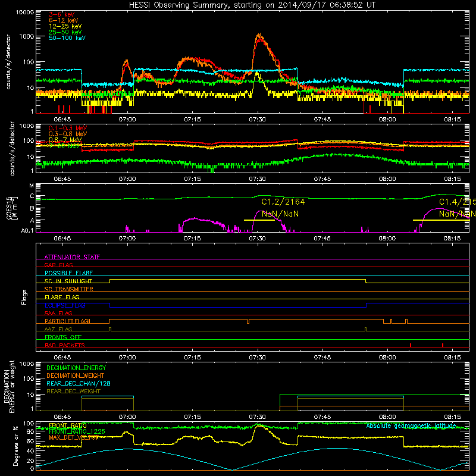The height and width of the screenshot is (476, 476).
Task: Click the 0.1-0.3 MeV legend label
Action: click(x=68, y=128)
